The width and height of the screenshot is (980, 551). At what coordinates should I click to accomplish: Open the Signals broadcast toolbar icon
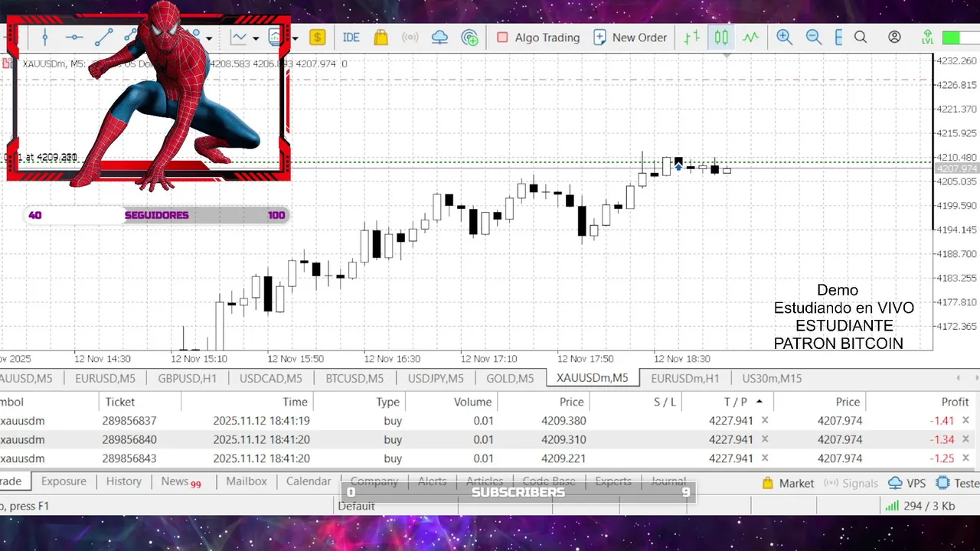pos(410,37)
